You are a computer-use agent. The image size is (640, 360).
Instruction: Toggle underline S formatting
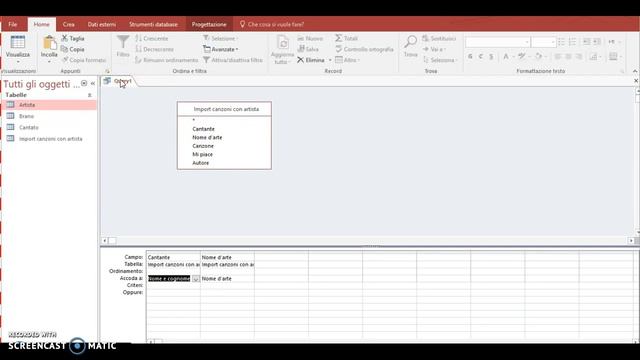[491, 56]
